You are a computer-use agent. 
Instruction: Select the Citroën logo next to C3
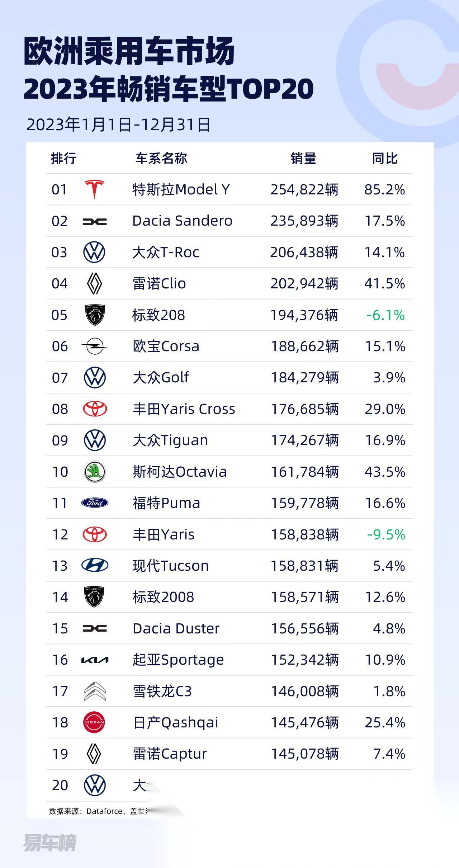coord(95,691)
